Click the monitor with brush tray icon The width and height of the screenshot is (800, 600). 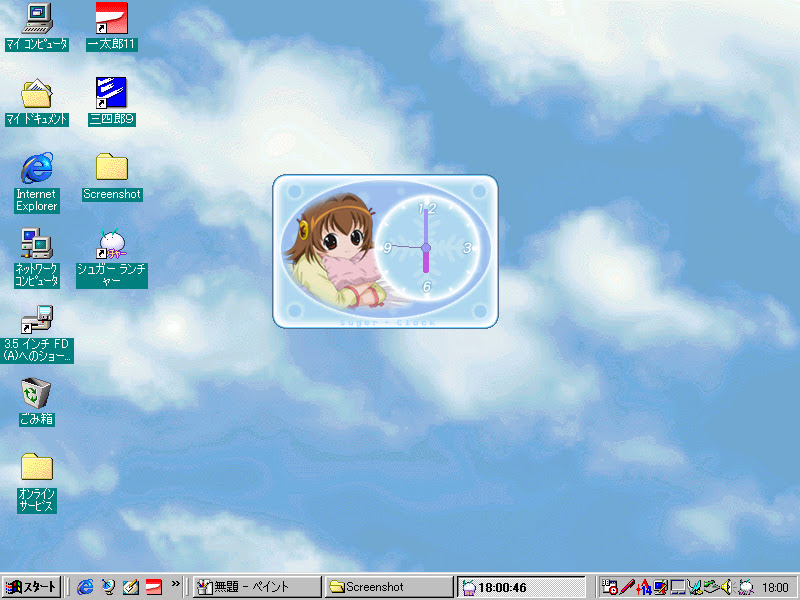(x=661, y=587)
